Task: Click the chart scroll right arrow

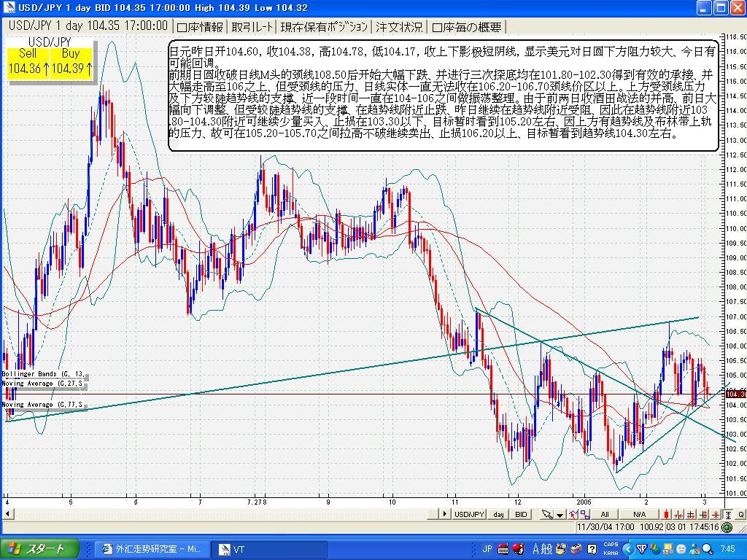Action: [x=444, y=514]
